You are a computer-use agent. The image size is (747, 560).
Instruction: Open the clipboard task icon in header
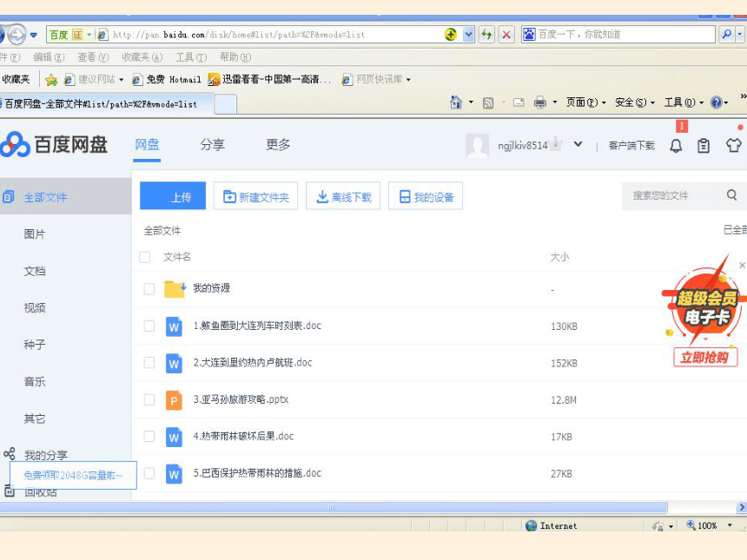click(704, 146)
